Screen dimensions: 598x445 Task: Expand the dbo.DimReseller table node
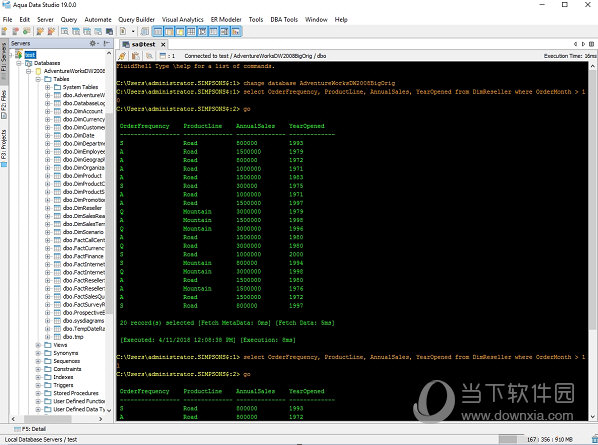[x=48, y=208]
